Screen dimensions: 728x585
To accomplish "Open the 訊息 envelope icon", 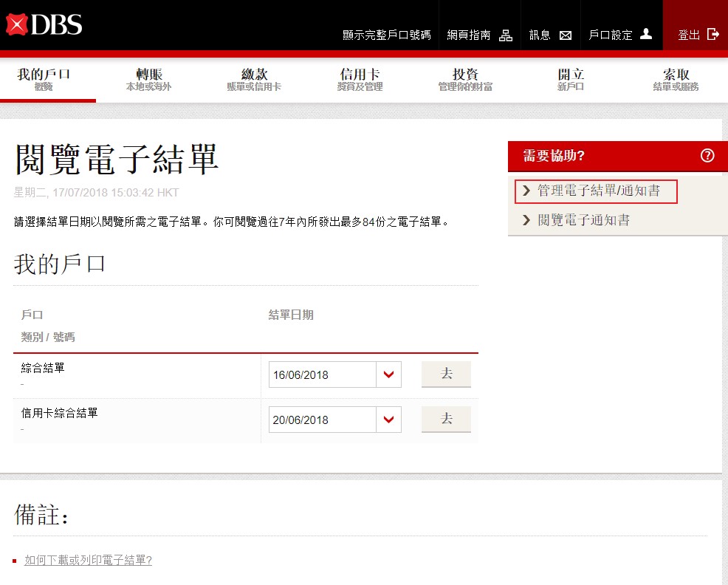I will click(x=566, y=35).
